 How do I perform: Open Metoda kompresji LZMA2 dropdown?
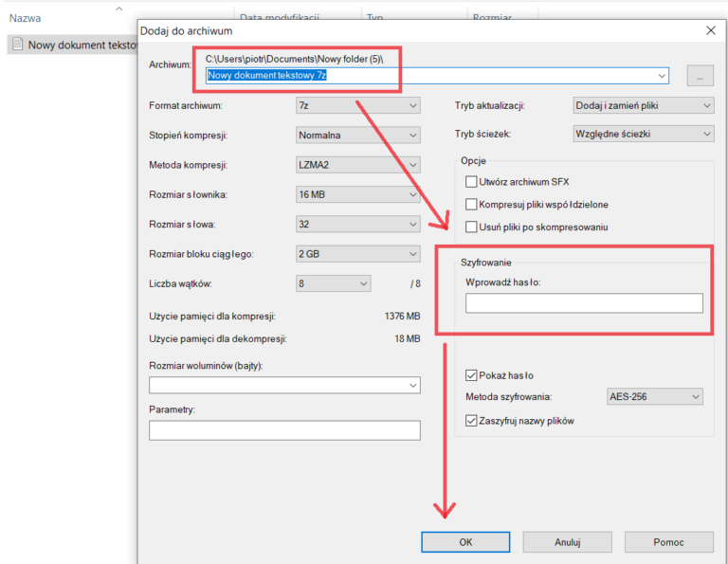357,165
